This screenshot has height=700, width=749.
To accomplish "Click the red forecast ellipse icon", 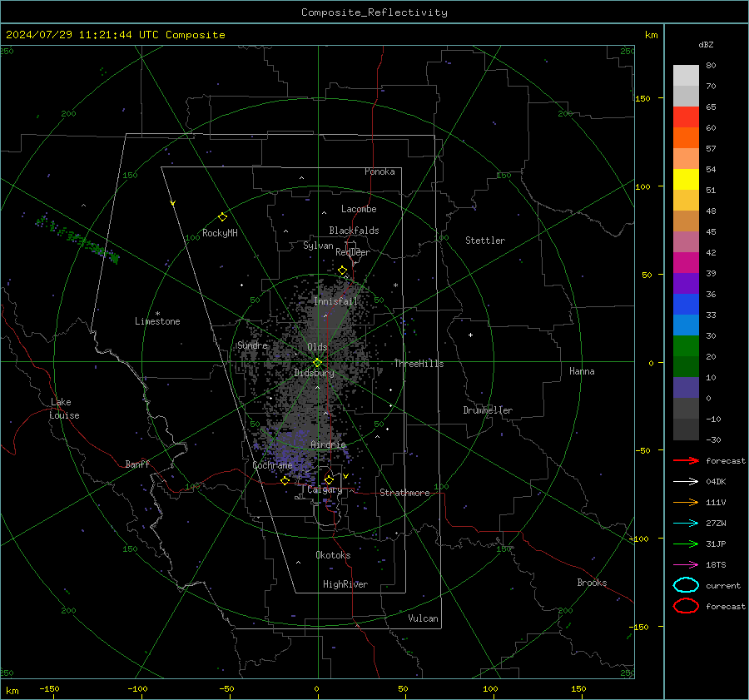I will point(686,606).
